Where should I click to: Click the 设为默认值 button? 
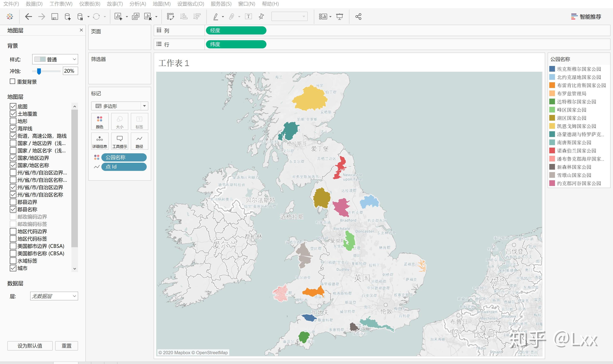[30, 346]
